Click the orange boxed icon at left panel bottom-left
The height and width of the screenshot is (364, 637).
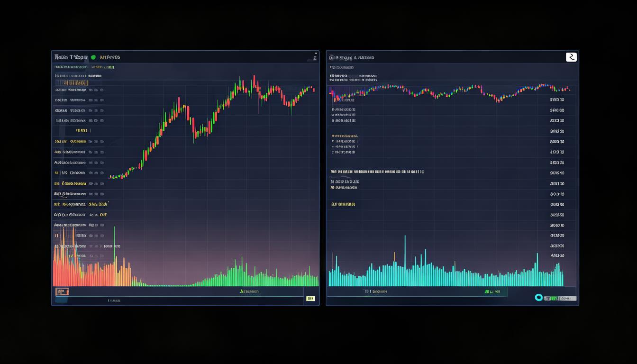pyautogui.click(x=62, y=292)
